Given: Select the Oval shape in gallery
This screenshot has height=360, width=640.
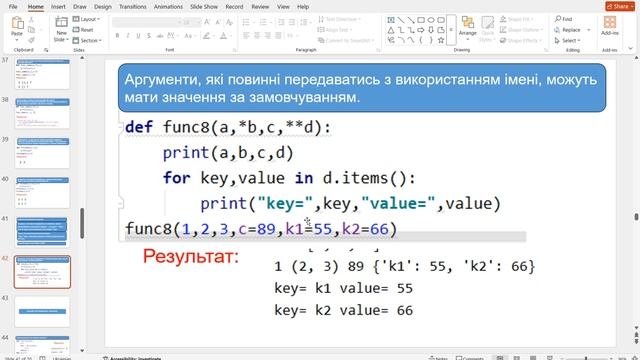Looking at the screenshot, I should coord(431,20).
